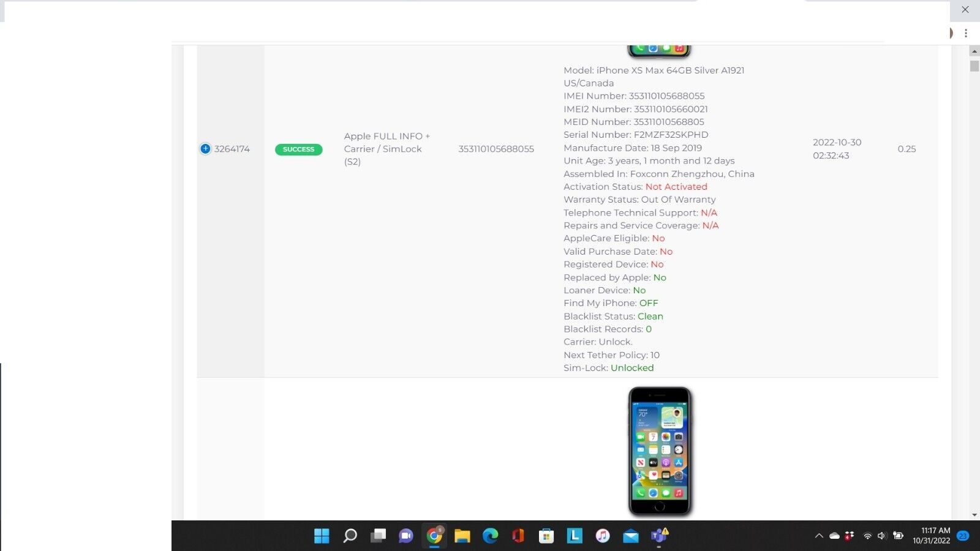Viewport: 980px width, 551px height.
Task: Select IMEI 353110105688055 in the IMEI column
Action: click(496, 149)
